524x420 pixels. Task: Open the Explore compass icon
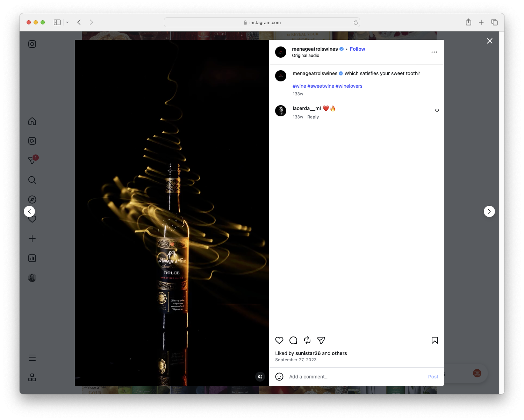32,199
